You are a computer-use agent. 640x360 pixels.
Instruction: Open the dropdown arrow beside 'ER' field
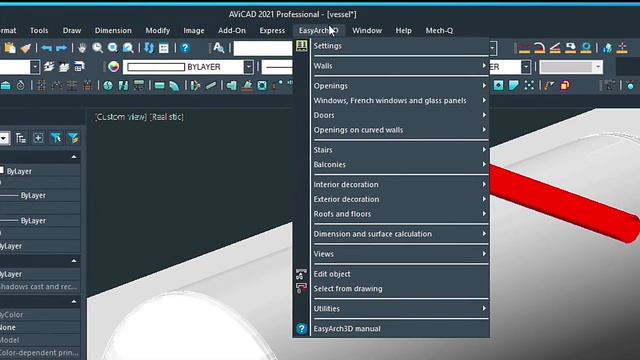point(526,67)
